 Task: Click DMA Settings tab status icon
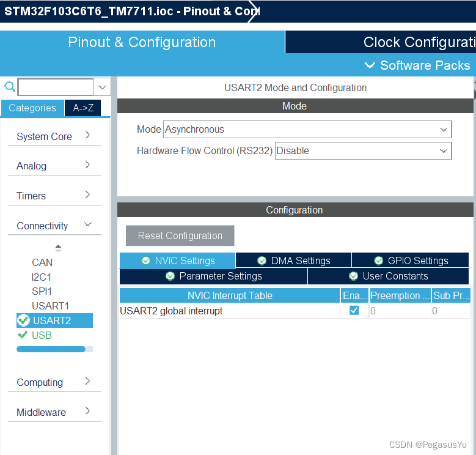(x=262, y=261)
